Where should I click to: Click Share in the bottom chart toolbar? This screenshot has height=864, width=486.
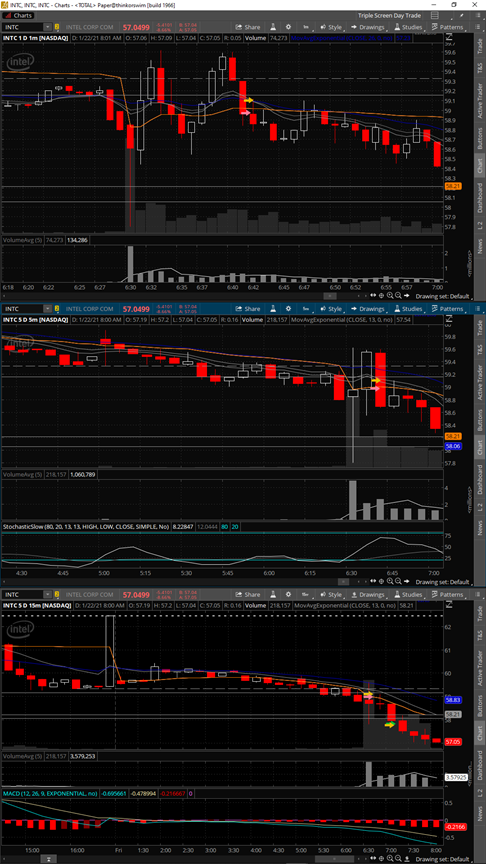(247, 595)
